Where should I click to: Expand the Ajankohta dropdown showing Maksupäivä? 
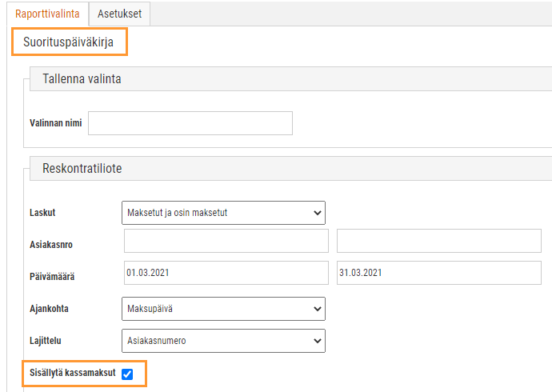(x=223, y=309)
